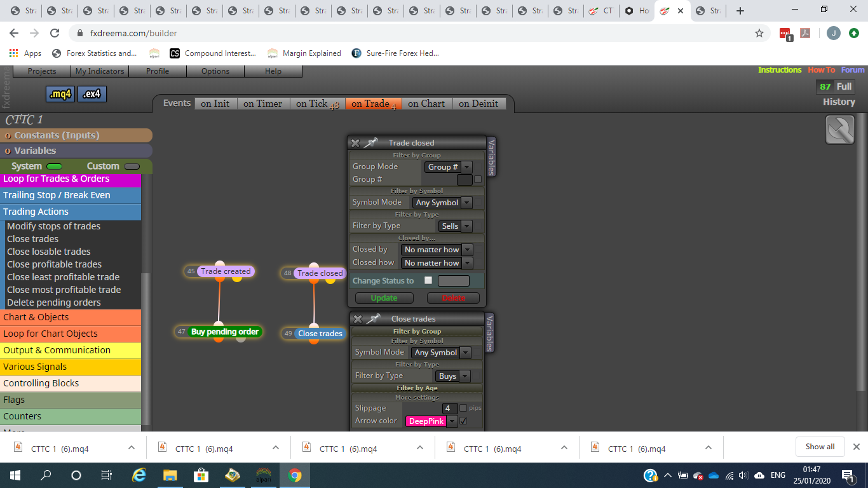The image size is (868, 488).
Task: Open the How To link
Action: pyautogui.click(x=822, y=70)
